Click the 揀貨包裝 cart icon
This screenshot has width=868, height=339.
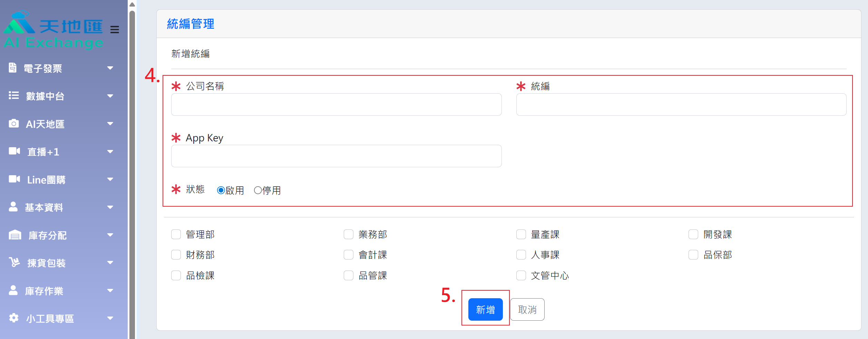pos(14,262)
